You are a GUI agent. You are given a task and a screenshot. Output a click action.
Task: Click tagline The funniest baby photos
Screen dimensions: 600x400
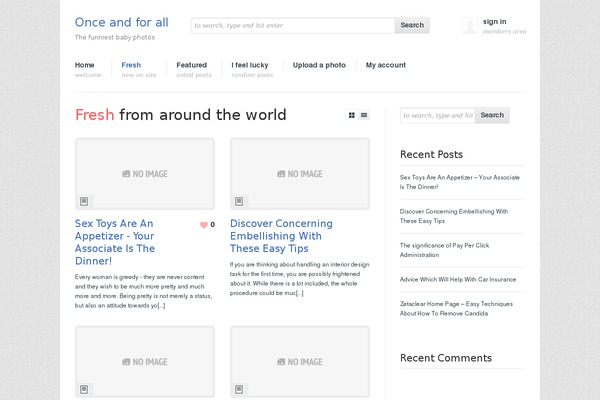[115, 37]
